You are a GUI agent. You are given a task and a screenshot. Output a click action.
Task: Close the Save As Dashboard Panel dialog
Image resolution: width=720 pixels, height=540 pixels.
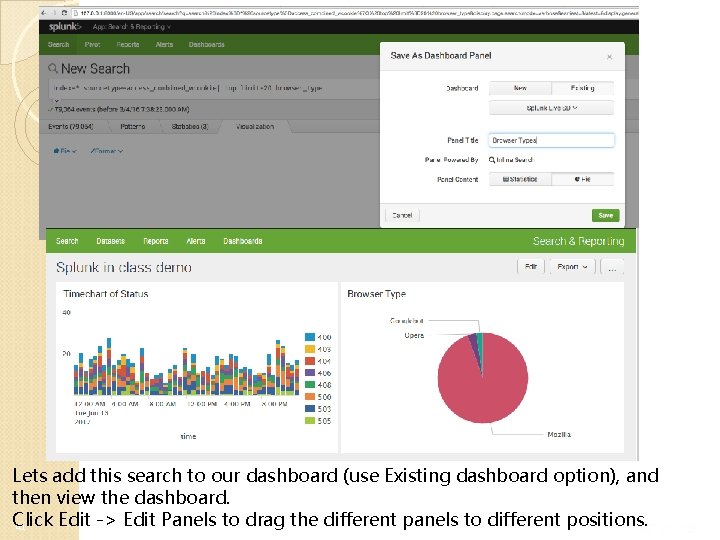point(609,57)
